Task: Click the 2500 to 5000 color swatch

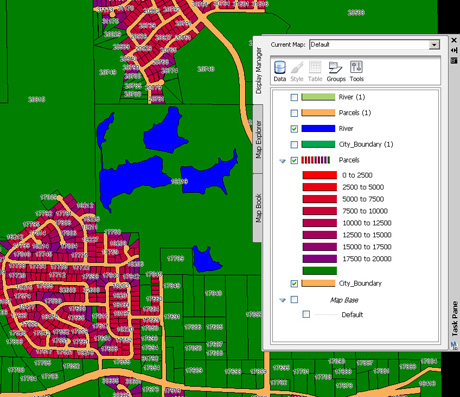Action: click(320, 187)
